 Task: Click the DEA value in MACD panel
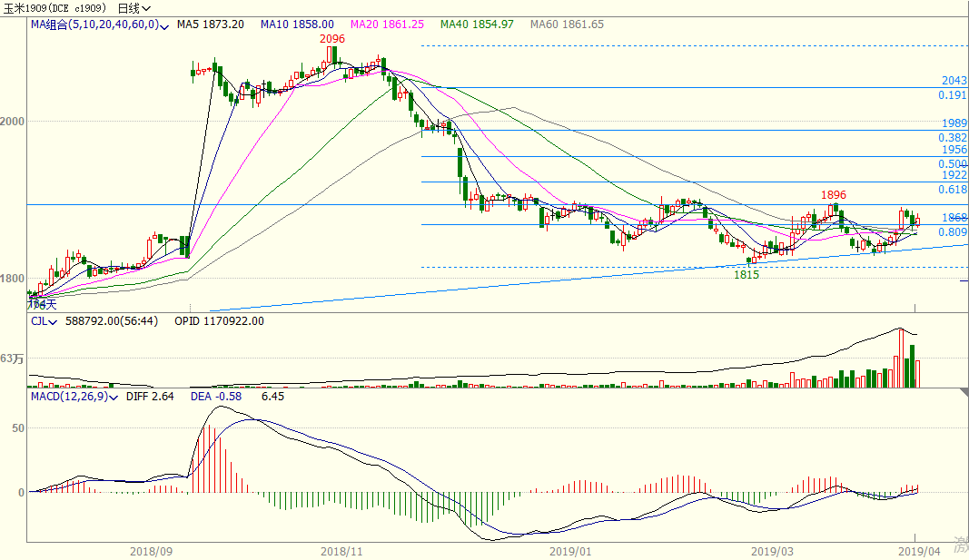click(215, 397)
